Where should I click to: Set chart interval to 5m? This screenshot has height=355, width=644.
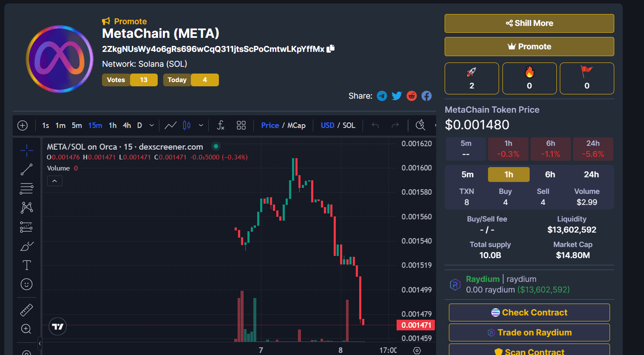coord(77,125)
